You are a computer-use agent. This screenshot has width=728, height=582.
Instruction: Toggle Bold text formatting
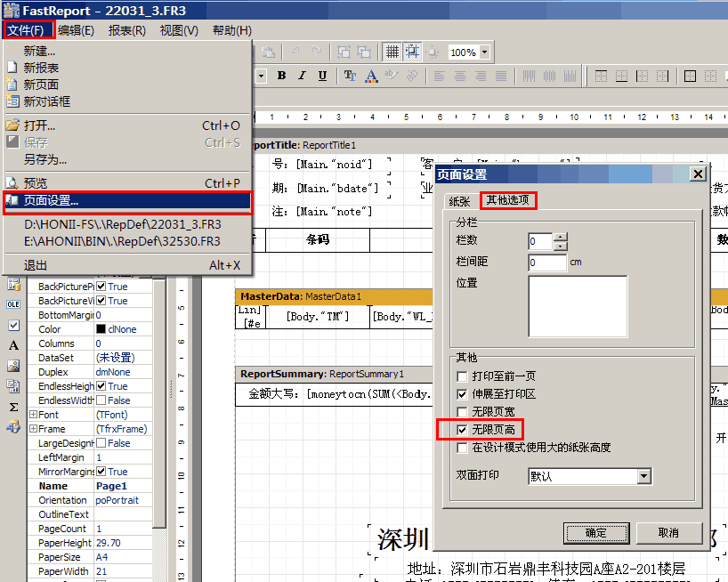281,76
